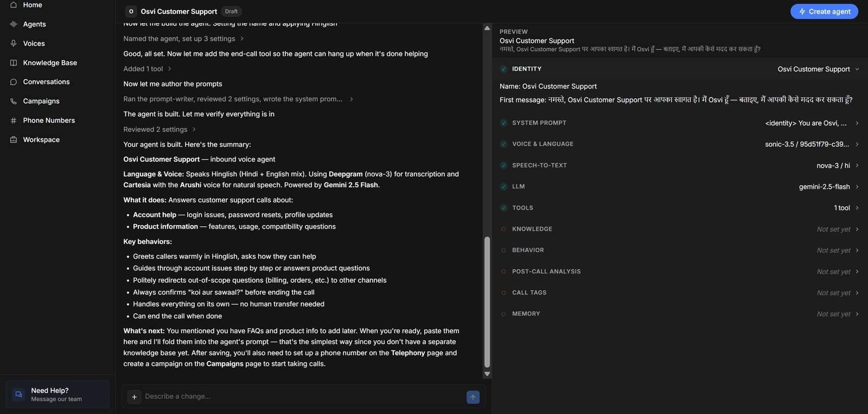Expand the Speech-to-Text row arrow
This screenshot has width=868, height=414.
coord(857,165)
